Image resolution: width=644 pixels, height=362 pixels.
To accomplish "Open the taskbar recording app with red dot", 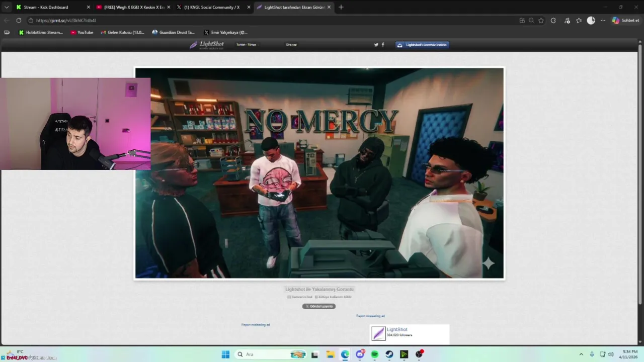I will (x=419, y=354).
